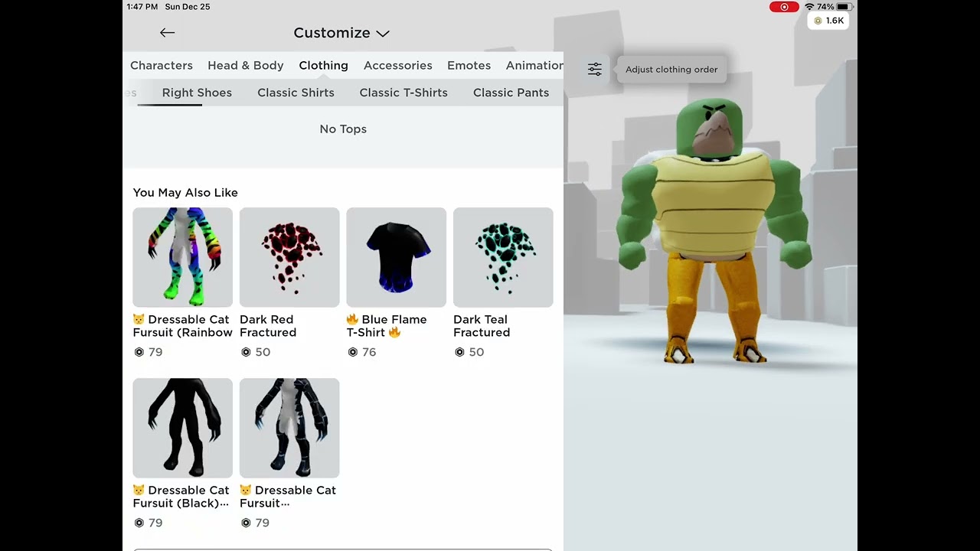Image resolution: width=980 pixels, height=551 pixels.
Task: Click the No Tops message
Action: pos(343,129)
